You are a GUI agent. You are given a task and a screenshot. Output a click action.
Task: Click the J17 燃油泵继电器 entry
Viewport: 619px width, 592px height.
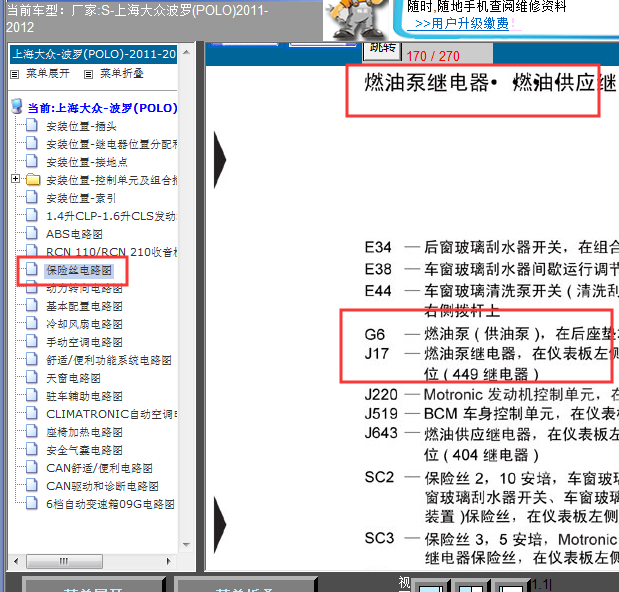[x=491, y=363]
